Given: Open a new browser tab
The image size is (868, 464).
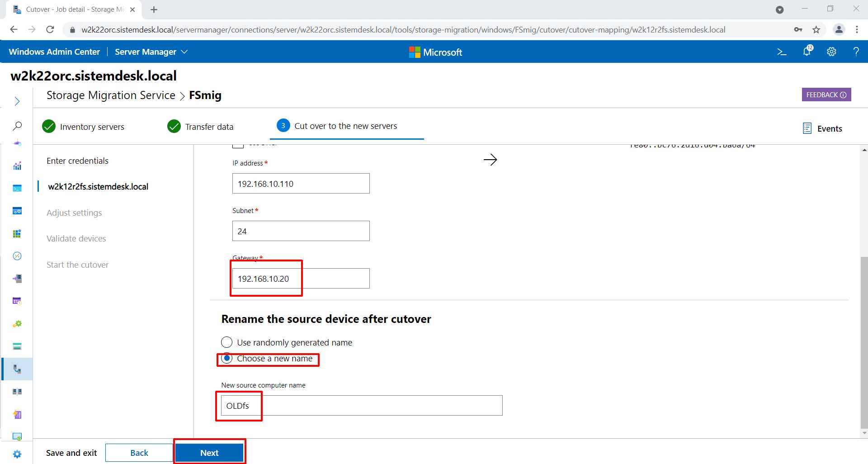Looking at the screenshot, I should pyautogui.click(x=154, y=9).
